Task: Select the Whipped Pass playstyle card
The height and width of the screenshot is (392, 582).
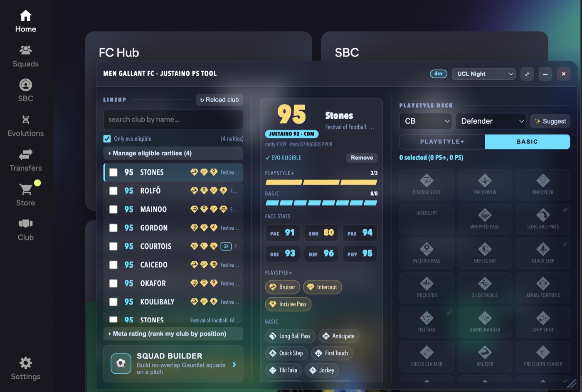Action: coord(485,219)
